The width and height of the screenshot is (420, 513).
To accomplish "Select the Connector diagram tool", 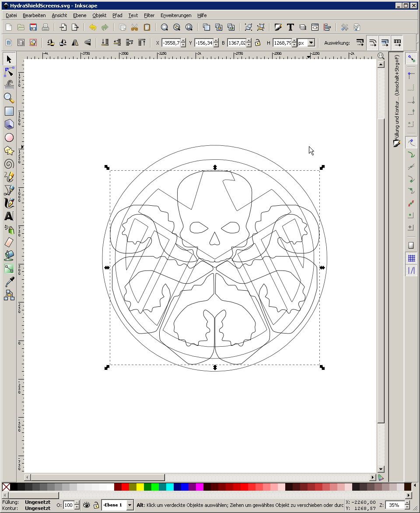I will click(9, 295).
